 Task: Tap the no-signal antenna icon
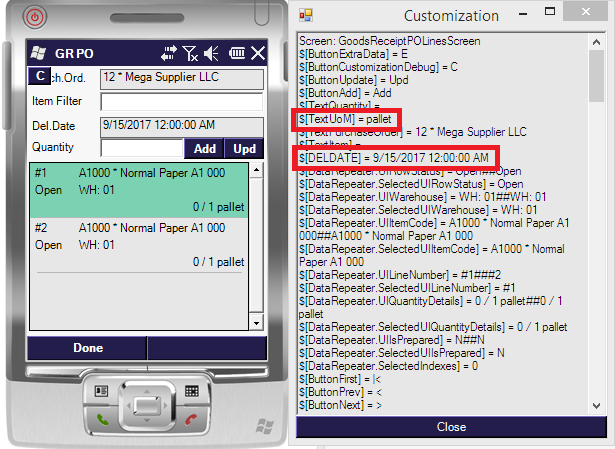point(190,53)
